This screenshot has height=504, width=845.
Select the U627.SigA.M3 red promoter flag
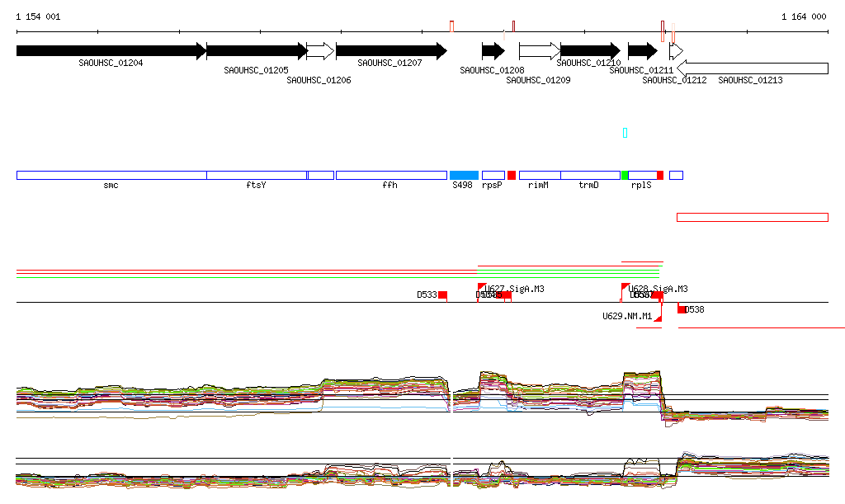click(481, 288)
